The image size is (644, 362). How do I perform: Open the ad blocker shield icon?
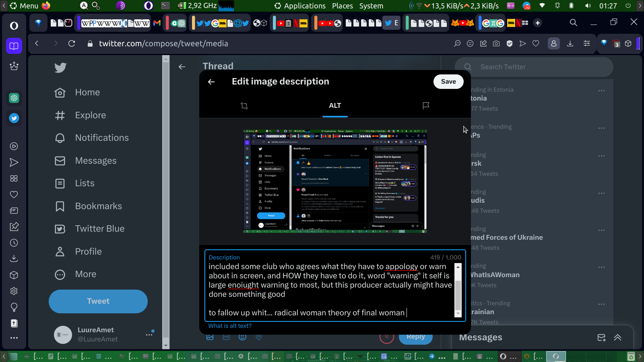click(510, 43)
